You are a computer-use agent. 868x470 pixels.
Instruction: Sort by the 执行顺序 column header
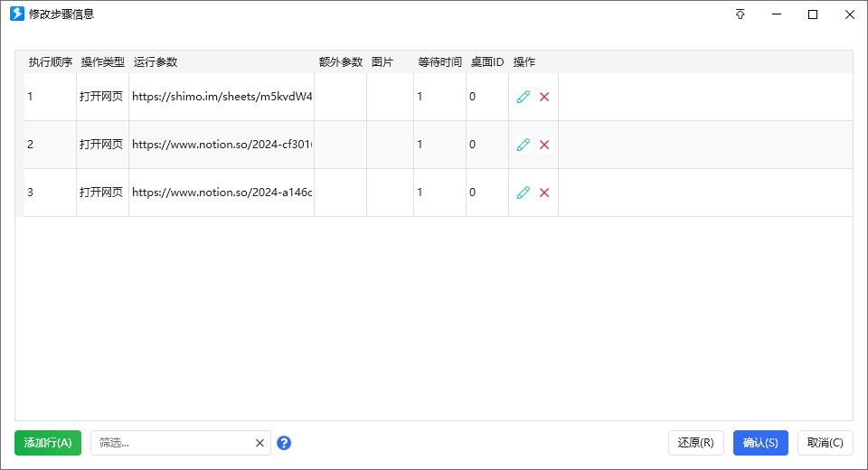click(x=51, y=62)
